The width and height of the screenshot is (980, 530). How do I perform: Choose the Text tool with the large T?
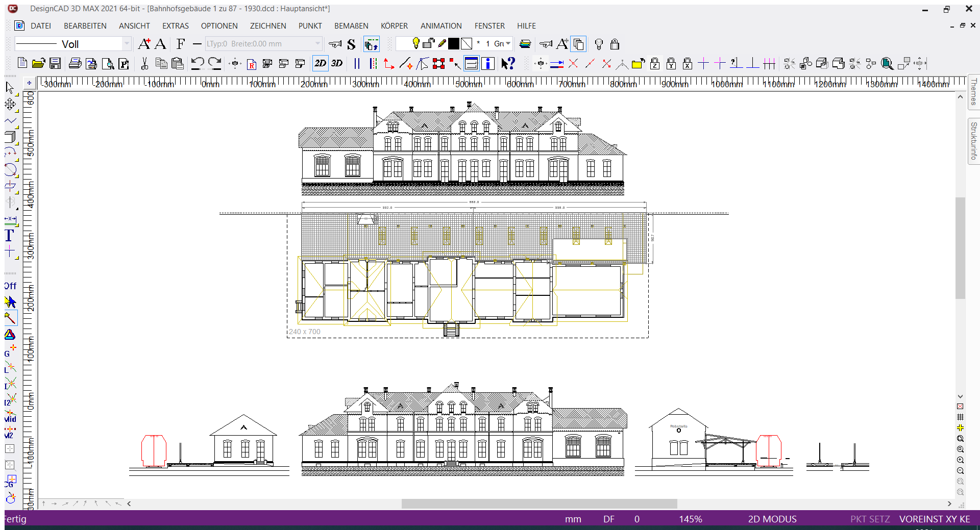9,236
